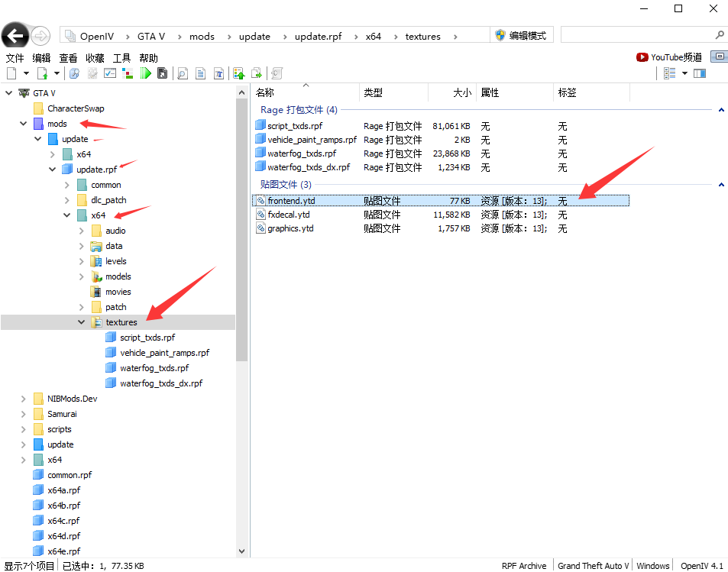Open the 查看 menu
Viewport: 728px width, 572px height.
tap(68, 58)
